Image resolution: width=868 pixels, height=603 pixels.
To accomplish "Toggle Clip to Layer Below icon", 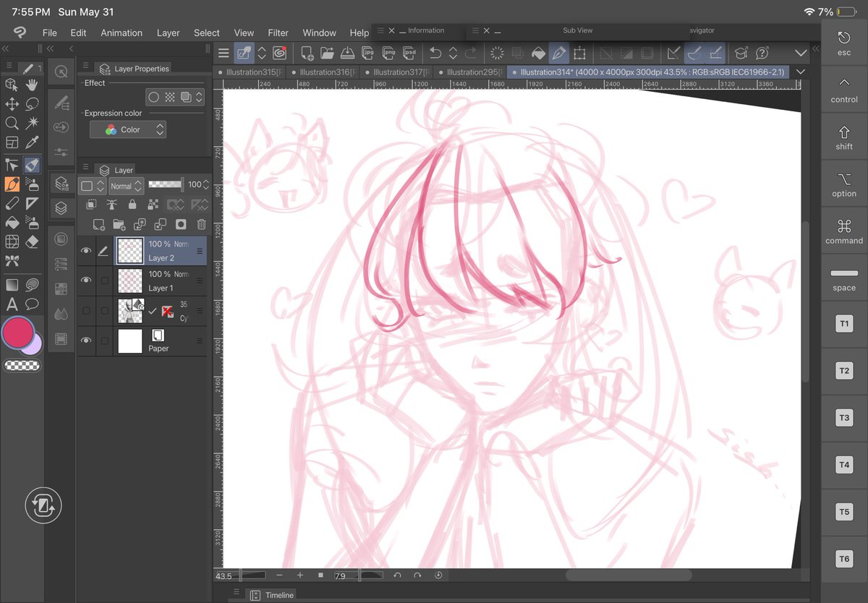I will click(92, 205).
